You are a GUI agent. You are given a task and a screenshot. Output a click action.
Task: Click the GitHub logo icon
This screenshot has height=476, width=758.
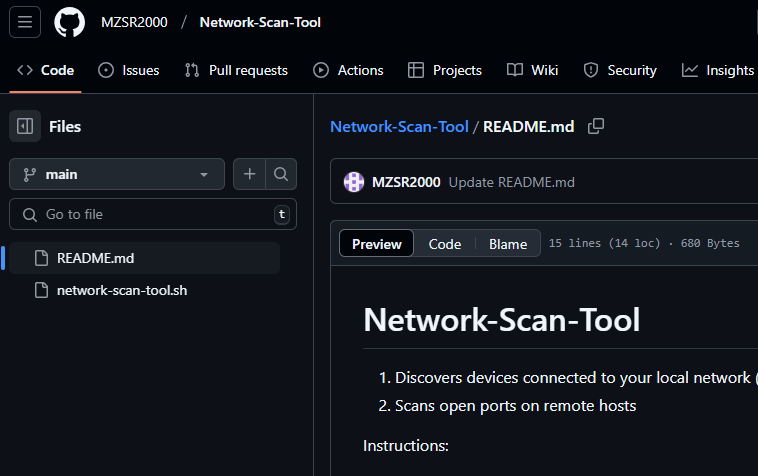(69, 22)
